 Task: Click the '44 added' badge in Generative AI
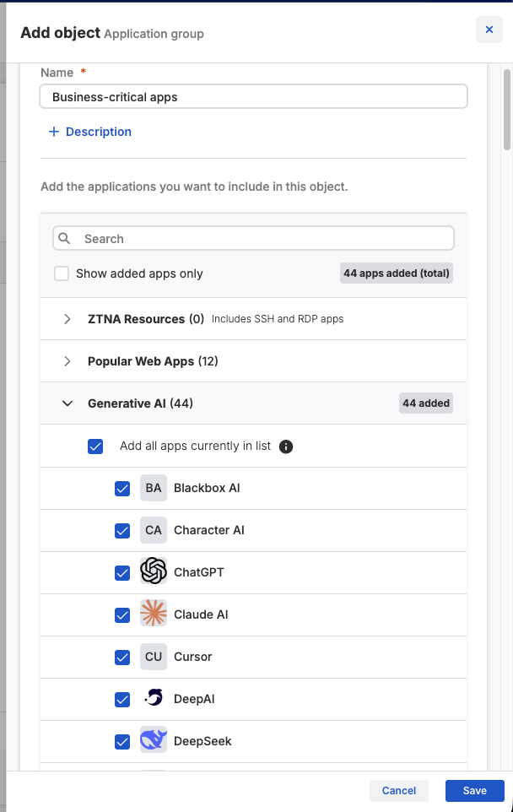[426, 403]
